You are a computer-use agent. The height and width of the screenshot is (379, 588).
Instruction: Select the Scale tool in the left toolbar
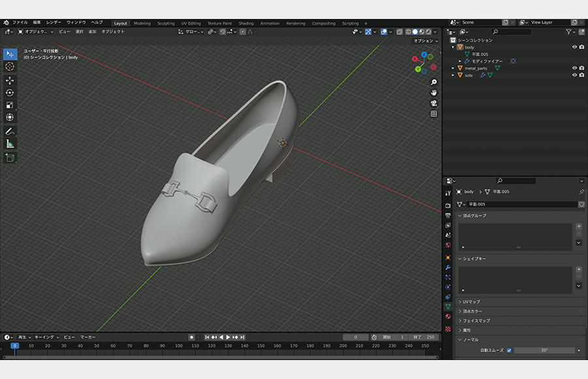pos(10,105)
